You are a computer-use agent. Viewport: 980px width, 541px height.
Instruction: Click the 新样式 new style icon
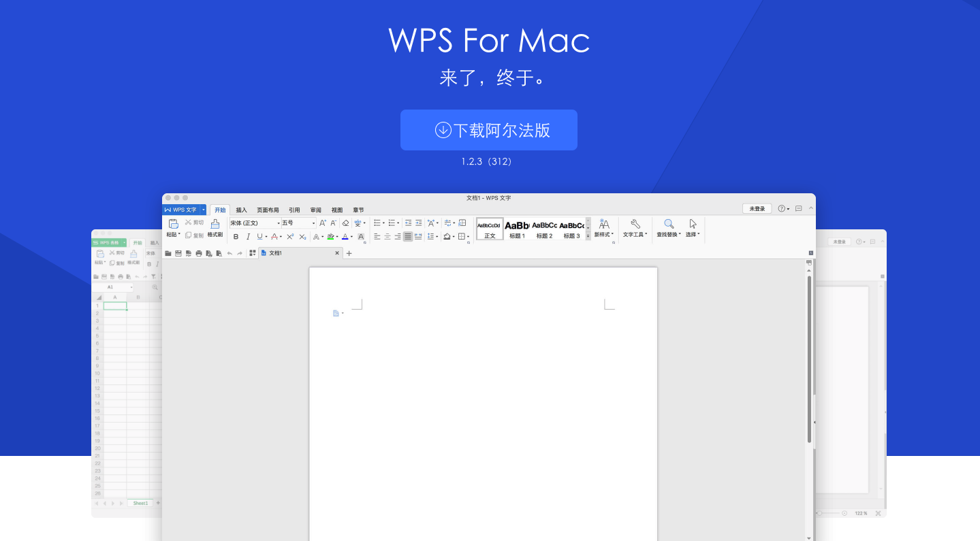[604, 224]
